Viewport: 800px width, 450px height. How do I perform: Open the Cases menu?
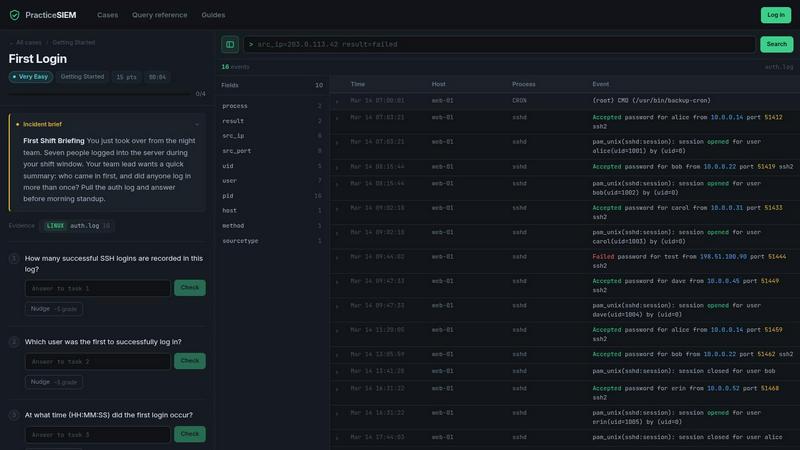point(108,15)
